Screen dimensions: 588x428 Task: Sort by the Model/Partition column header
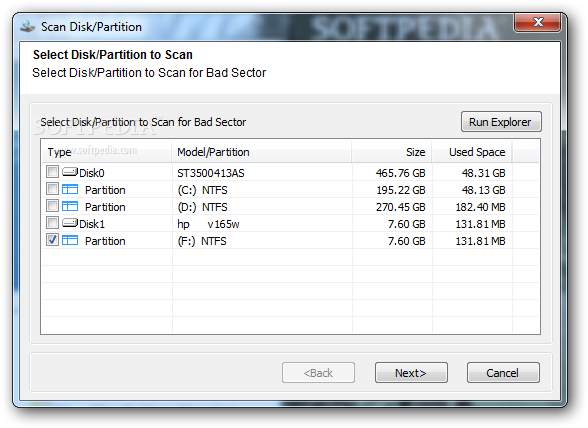coord(262,152)
